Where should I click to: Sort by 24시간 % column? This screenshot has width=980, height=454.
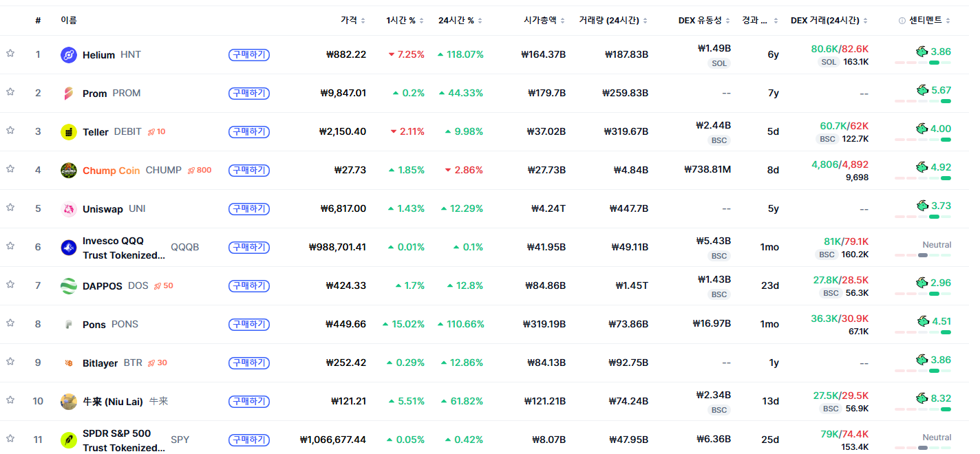pos(460,21)
